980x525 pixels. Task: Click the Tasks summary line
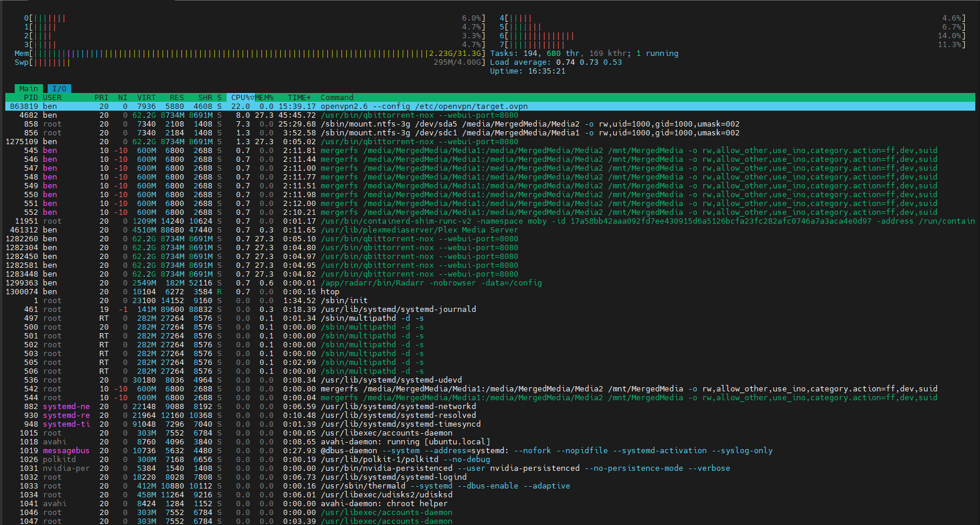tap(584, 54)
